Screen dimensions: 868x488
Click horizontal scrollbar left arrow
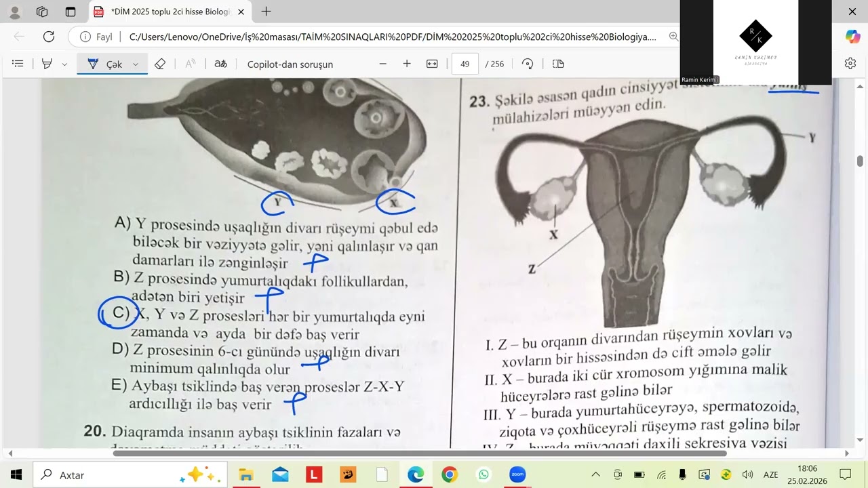[x=9, y=453]
